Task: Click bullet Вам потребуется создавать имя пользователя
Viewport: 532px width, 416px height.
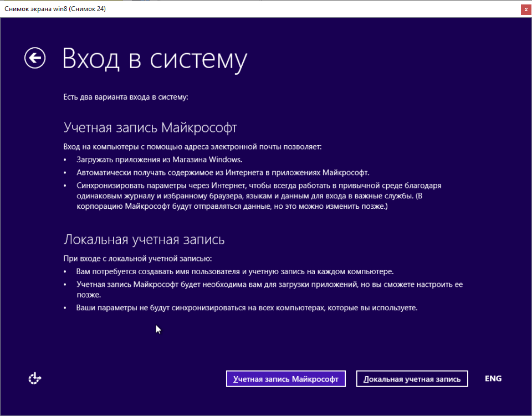Action: coord(235,271)
